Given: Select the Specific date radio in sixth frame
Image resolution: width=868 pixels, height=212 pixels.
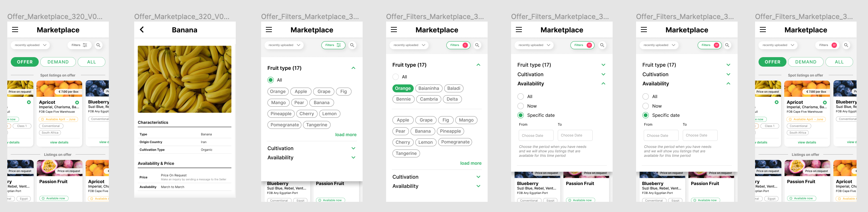Looking at the screenshot, I should [x=646, y=115].
